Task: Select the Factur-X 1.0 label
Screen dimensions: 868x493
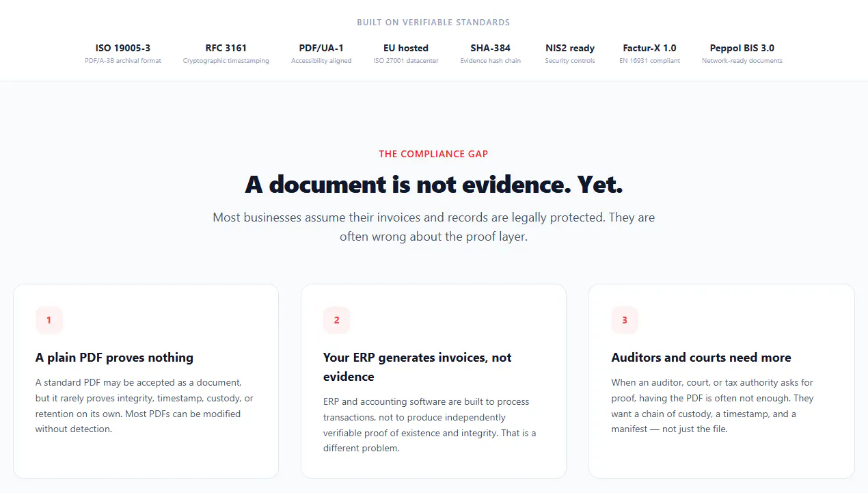Action: [650, 48]
